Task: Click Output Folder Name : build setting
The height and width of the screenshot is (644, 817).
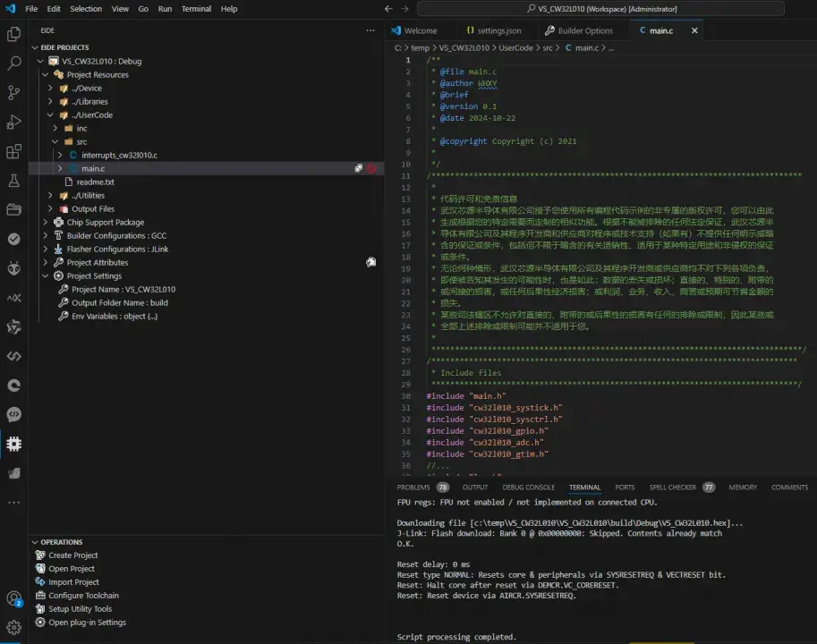Action: 120,302
